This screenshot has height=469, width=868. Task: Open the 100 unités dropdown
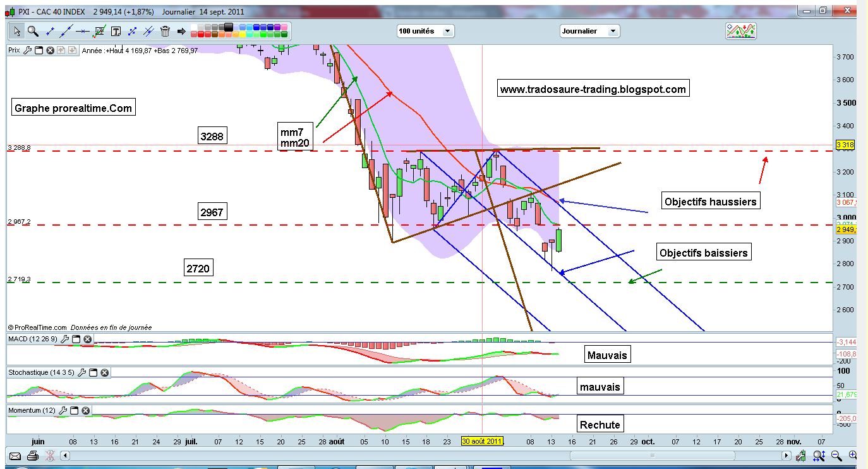[425, 31]
